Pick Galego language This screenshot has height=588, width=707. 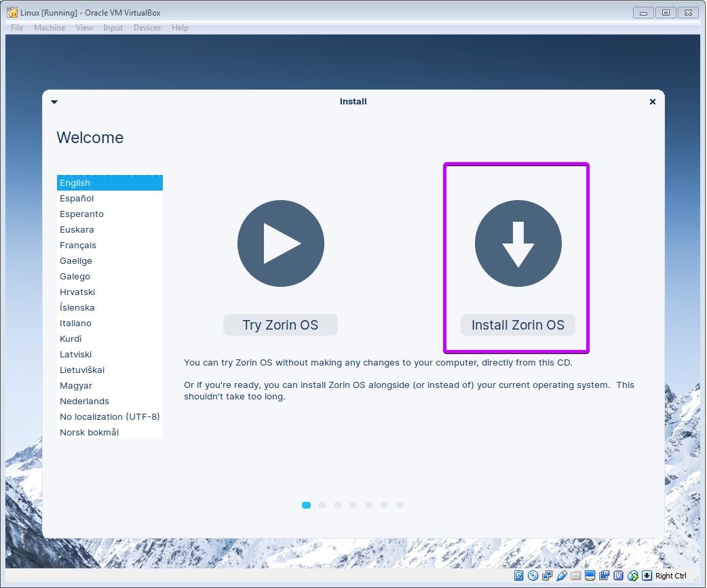point(109,276)
